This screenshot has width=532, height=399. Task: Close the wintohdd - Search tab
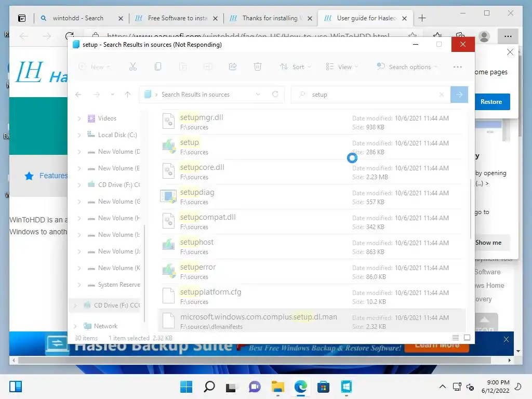coord(121,18)
